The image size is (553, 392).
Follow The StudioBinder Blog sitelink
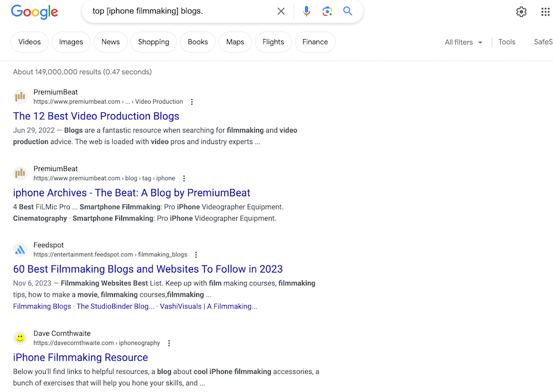[x=115, y=307]
